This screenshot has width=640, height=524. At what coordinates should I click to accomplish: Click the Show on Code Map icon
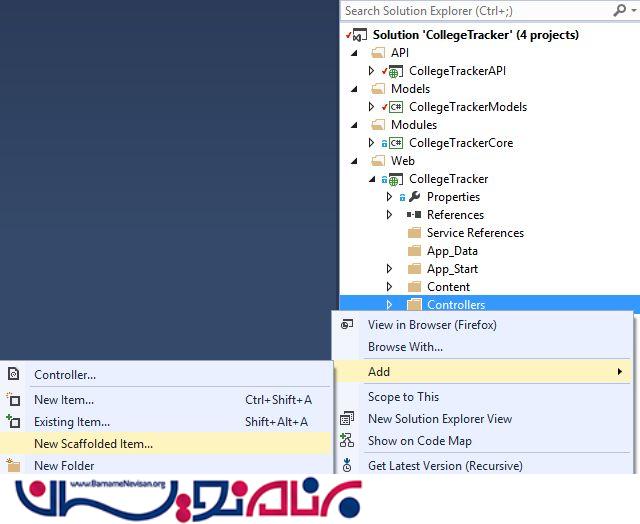click(347, 441)
